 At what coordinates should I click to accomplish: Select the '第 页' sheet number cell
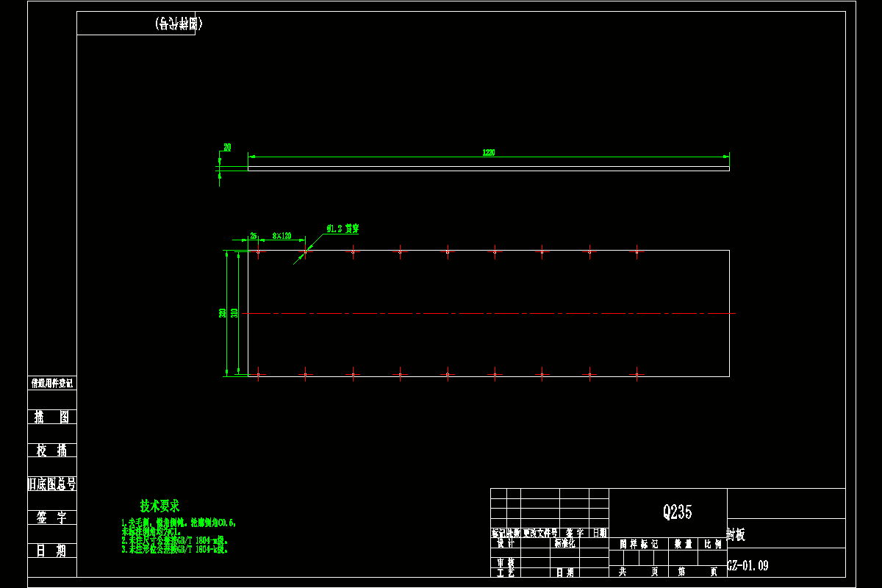[697, 570]
